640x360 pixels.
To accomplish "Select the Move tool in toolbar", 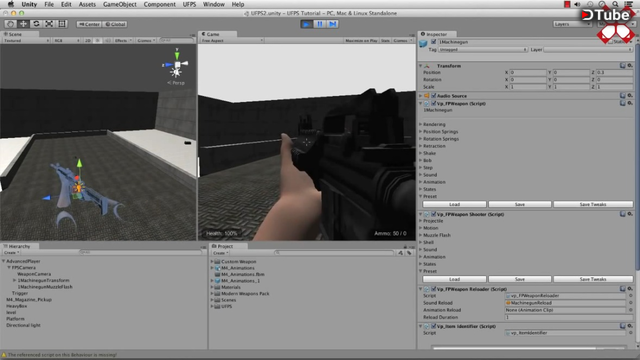I will (x=23, y=24).
